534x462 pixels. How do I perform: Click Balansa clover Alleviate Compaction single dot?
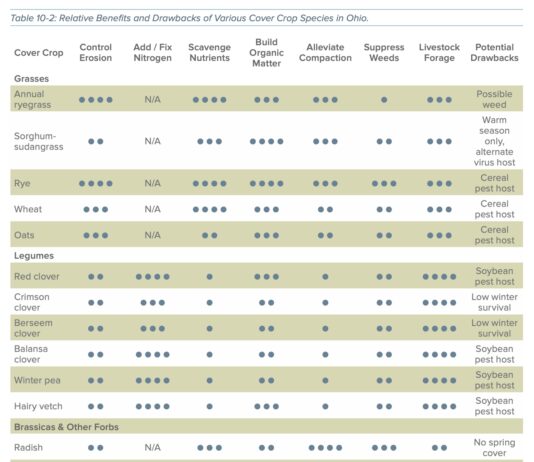(325, 354)
